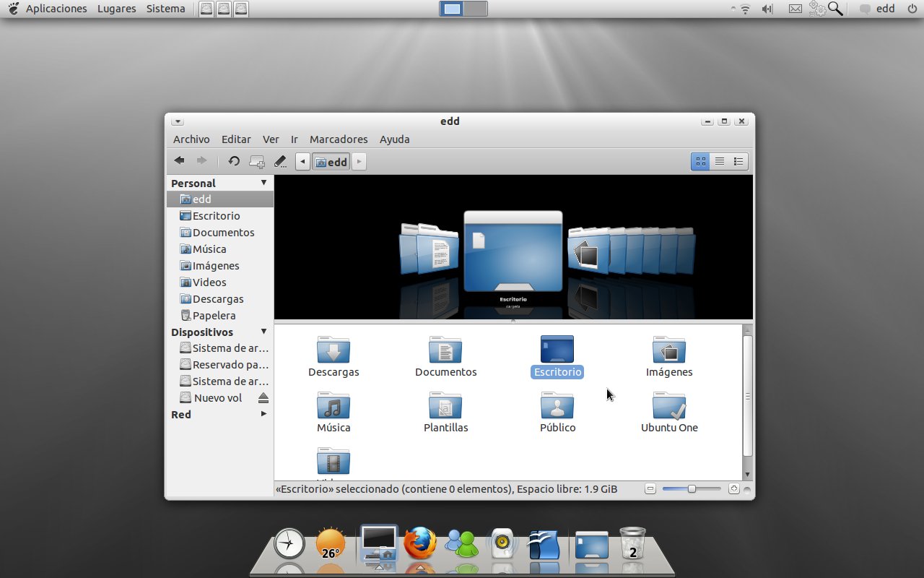Screen dimensions: 924x578
Task: Open the Ir menu
Action: (295, 139)
